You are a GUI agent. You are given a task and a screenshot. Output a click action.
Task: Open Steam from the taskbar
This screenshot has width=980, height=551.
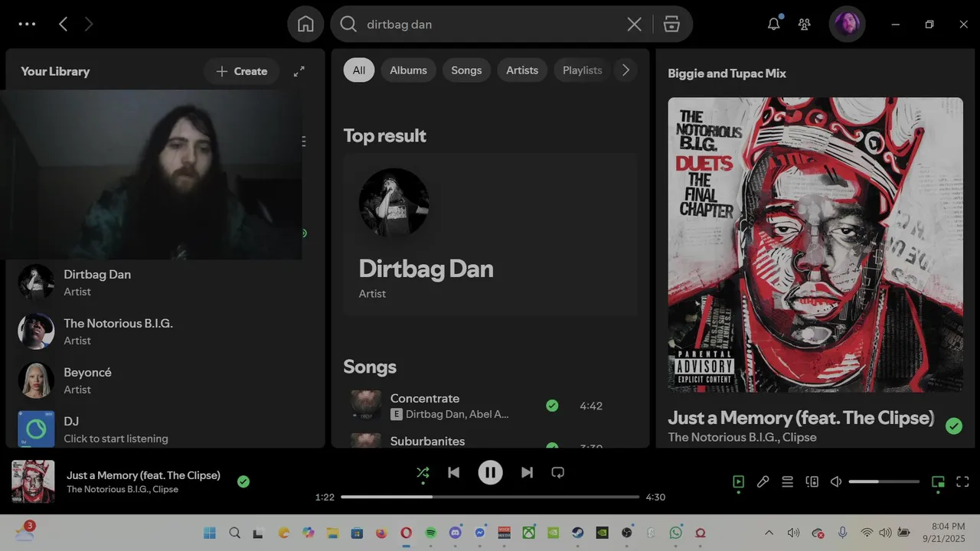click(577, 533)
